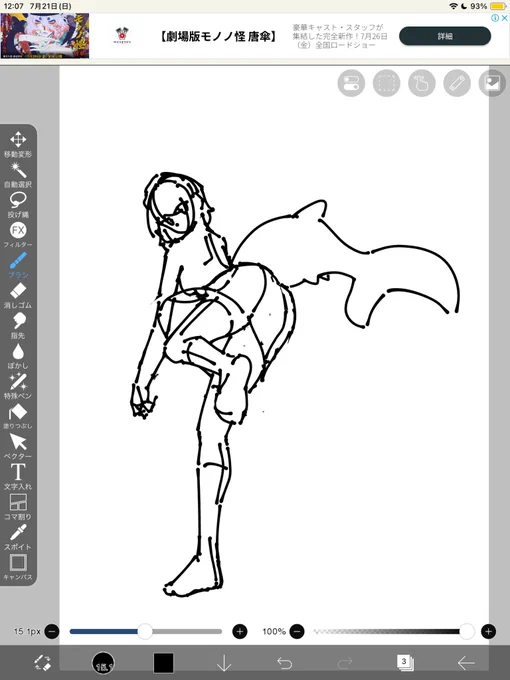Open the ad info (i) icon
510x680 pixels.
(495, 18)
